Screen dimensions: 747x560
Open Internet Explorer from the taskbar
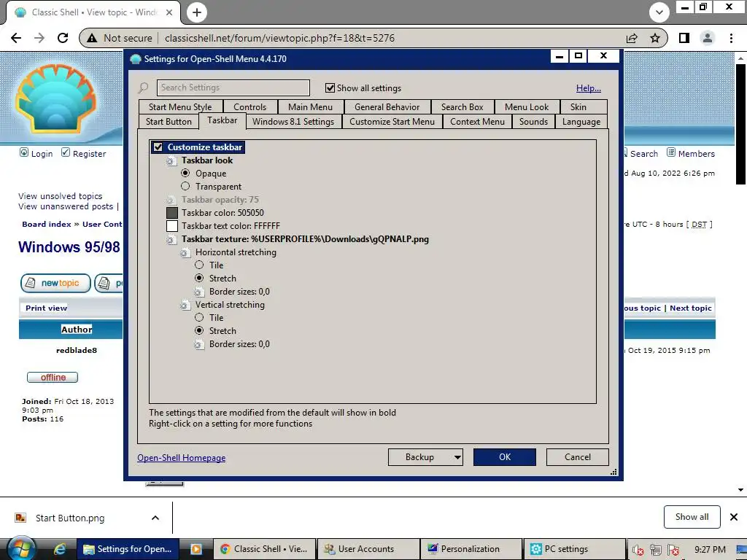tap(60, 549)
